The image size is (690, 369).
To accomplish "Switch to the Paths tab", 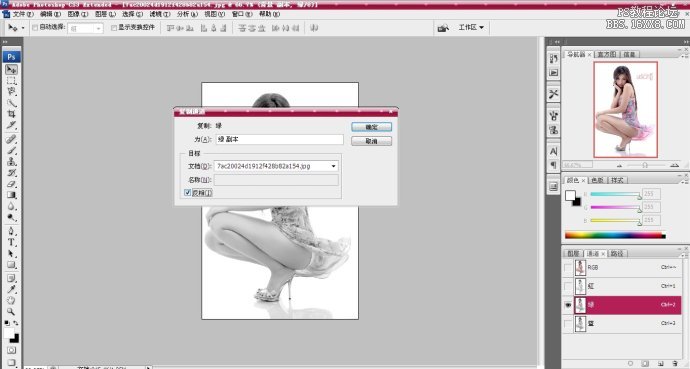I will point(617,254).
